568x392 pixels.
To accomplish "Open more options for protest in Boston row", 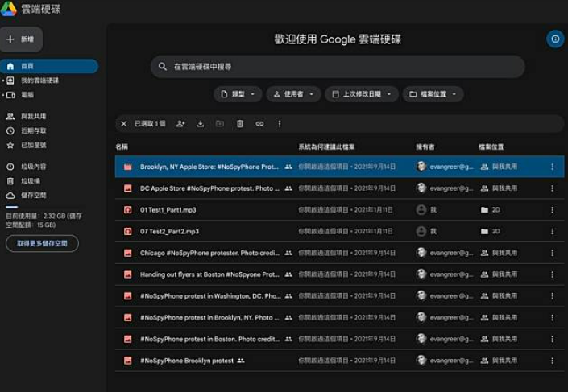I will 552,339.
